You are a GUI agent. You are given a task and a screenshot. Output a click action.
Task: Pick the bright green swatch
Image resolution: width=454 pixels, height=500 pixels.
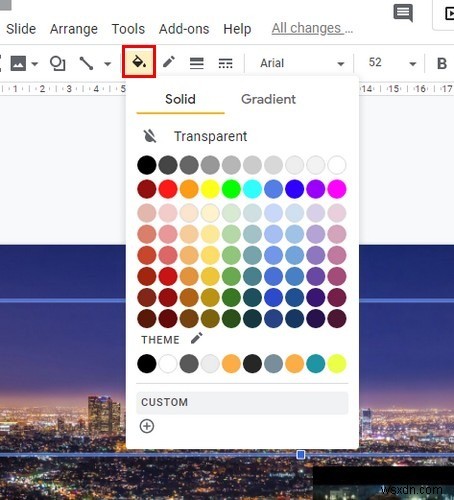[x=231, y=189]
